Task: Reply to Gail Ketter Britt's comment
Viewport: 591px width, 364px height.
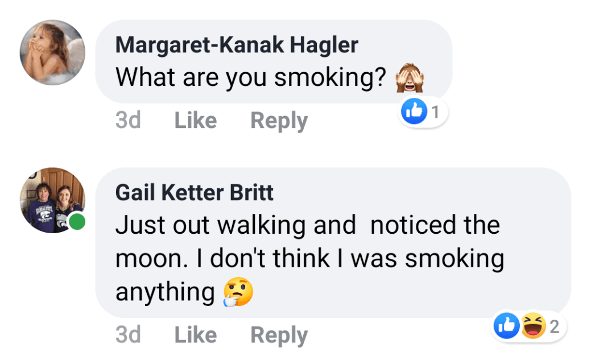Action: (x=279, y=335)
